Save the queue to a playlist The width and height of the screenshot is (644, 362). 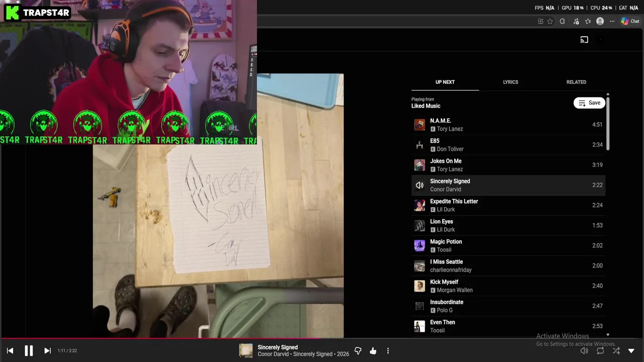(x=589, y=103)
